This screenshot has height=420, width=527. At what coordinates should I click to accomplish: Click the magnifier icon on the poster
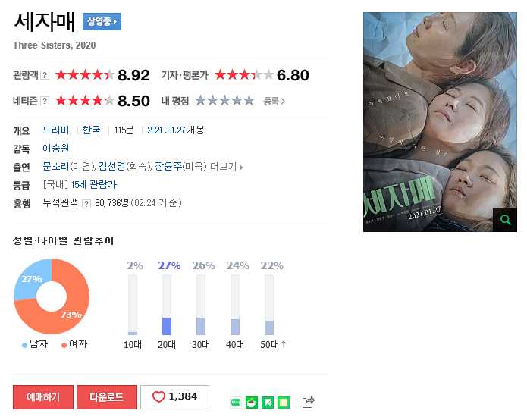point(505,220)
